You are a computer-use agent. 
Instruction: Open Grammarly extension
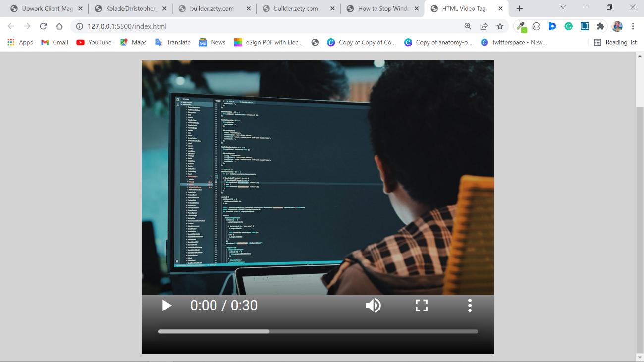pos(569,26)
